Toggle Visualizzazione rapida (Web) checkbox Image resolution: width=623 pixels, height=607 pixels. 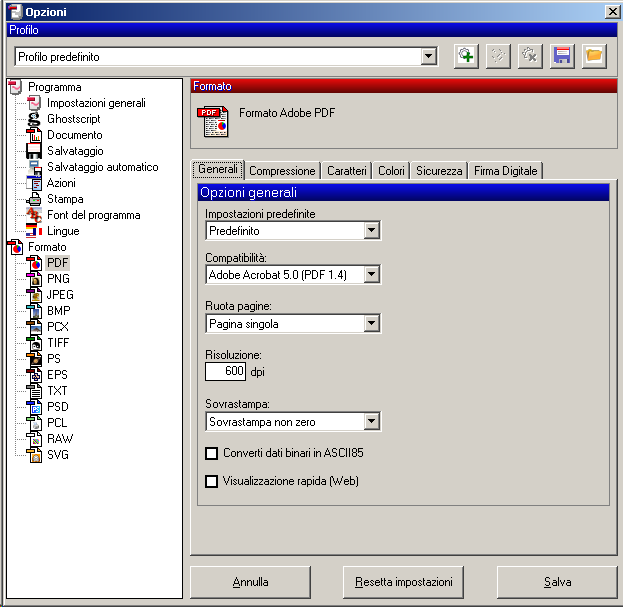click(x=212, y=481)
